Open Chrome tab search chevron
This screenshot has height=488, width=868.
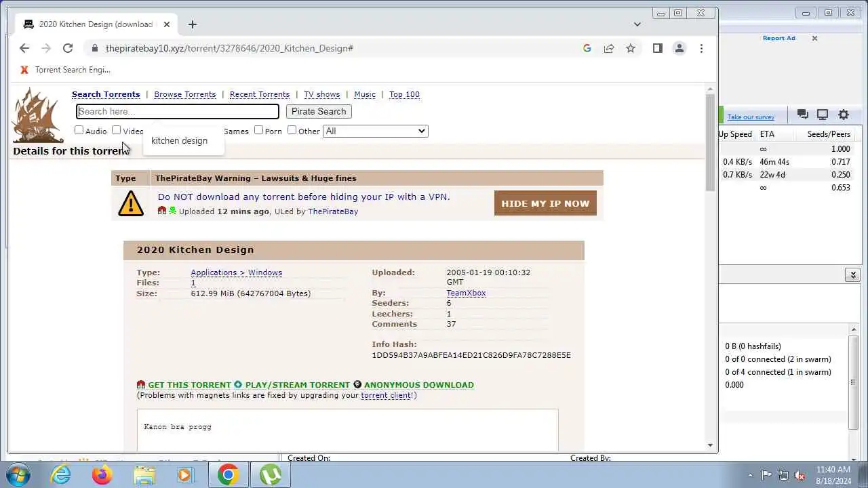(637, 24)
